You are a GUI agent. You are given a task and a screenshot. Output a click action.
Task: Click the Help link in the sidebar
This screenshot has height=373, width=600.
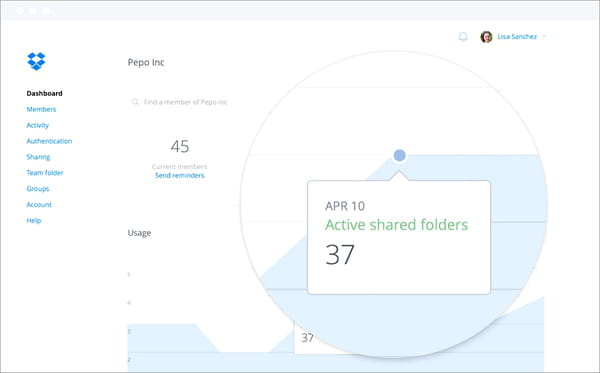pos(33,220)
